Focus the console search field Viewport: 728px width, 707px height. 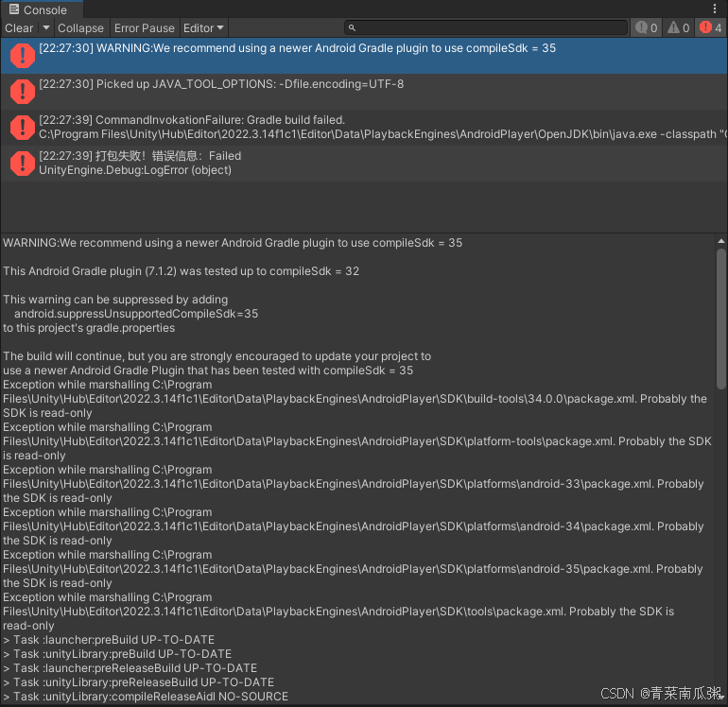pos(486,27)
